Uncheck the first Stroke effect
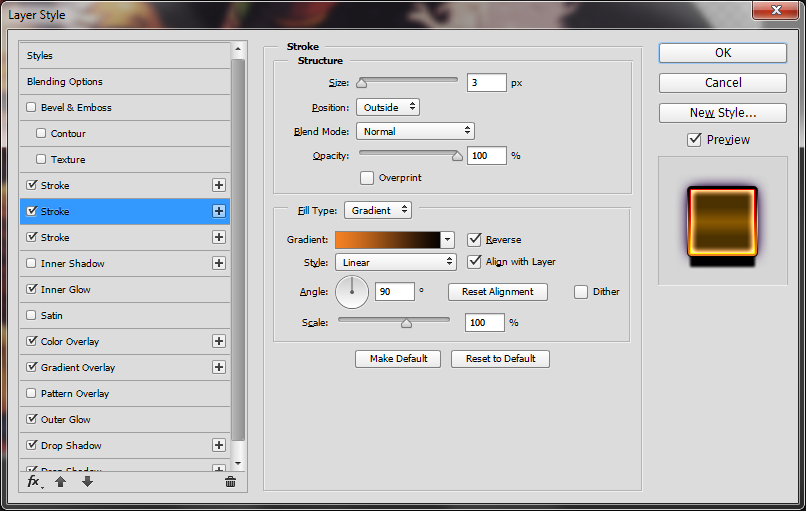 pos(31,185)
